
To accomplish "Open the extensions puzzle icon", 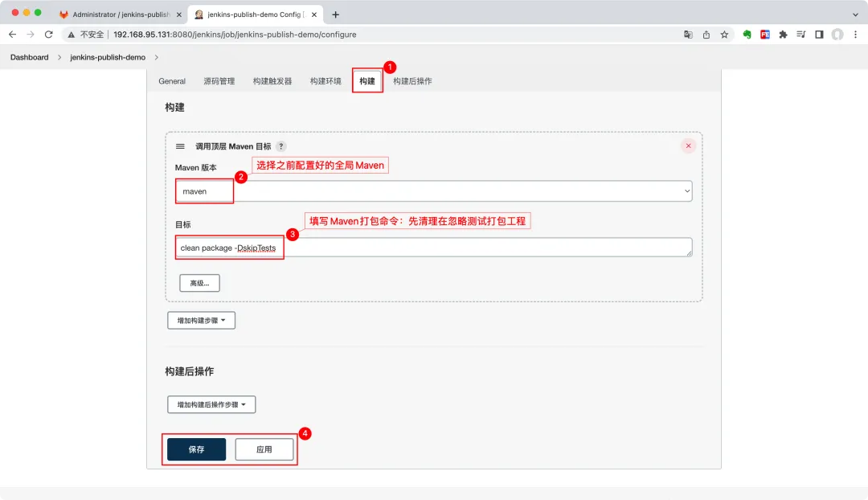I will [x=783, y=35].
